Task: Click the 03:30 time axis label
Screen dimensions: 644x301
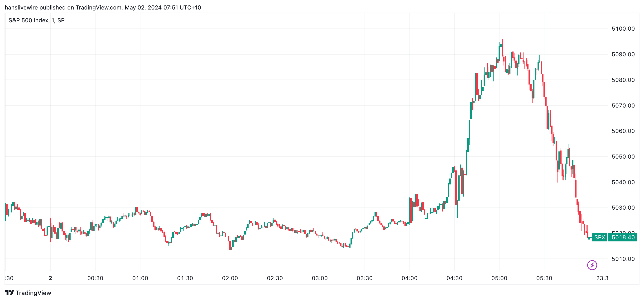Action: (365, 278)
